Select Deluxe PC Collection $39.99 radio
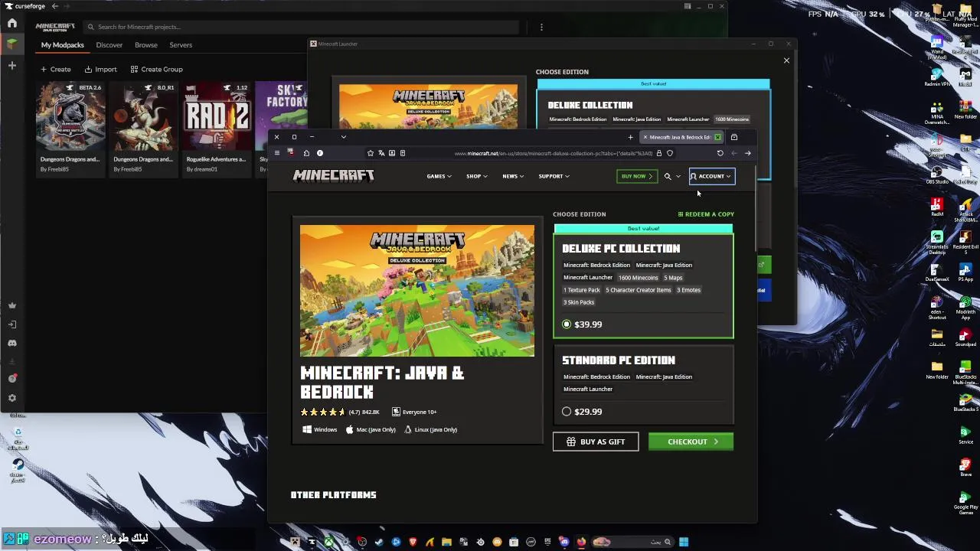980x551 pixels. coord(567,324)
